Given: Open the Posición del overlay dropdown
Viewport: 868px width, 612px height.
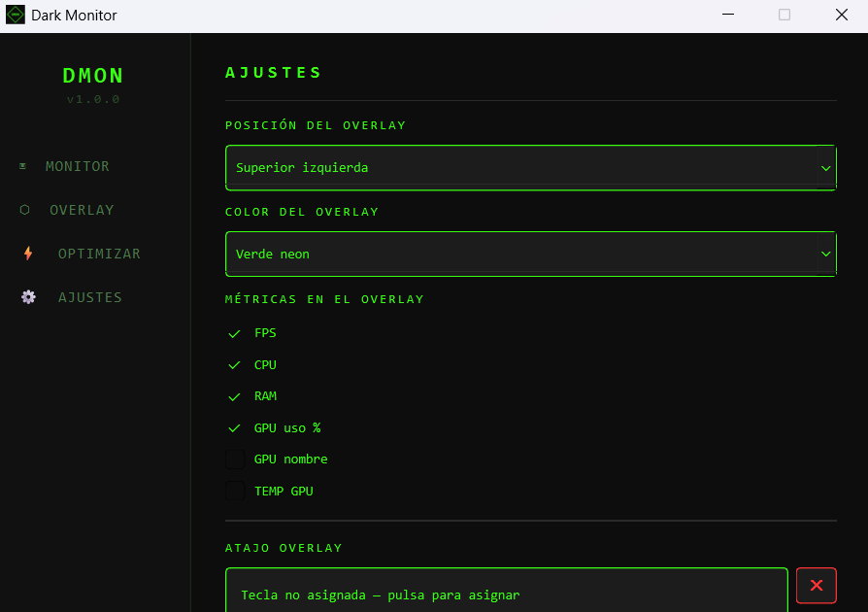Looking at the screenshot, I should (x=530, y=168).
